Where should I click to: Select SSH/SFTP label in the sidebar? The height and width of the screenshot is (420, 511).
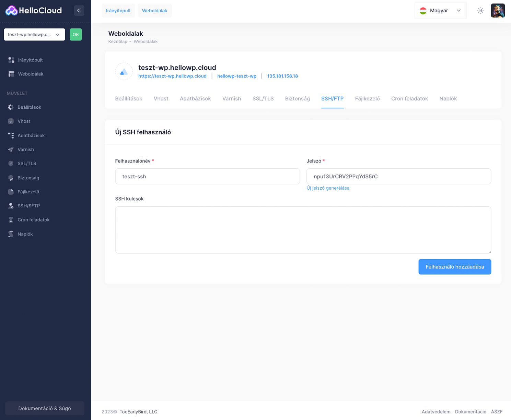(29, 206)
